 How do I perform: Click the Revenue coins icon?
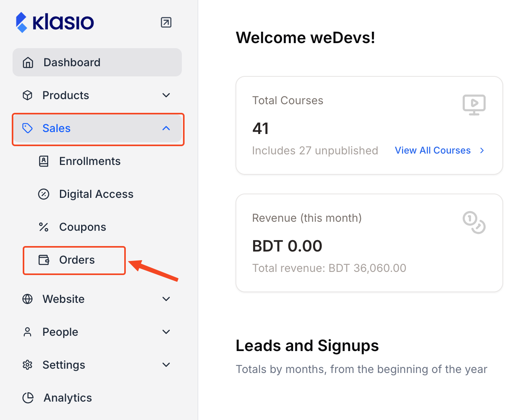474,222
